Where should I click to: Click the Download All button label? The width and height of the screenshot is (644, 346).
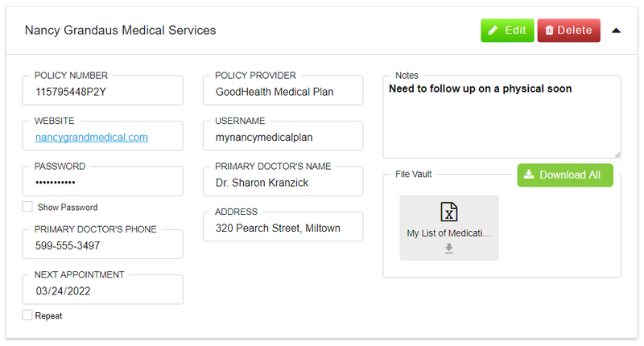tap(570, 175)
